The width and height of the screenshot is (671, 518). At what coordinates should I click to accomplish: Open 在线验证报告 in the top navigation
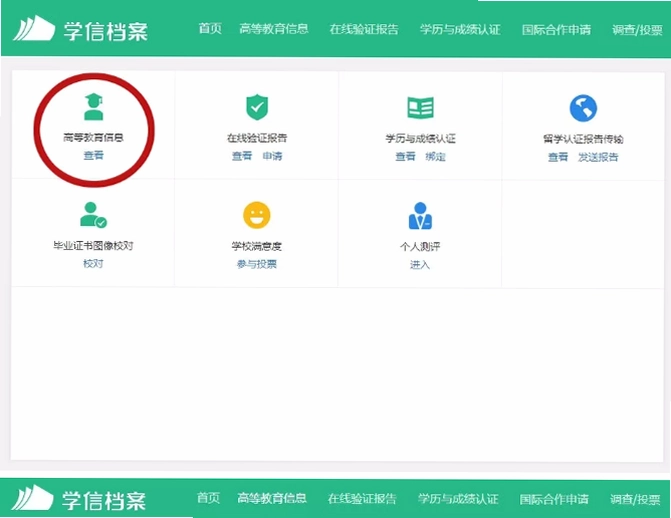364,30
